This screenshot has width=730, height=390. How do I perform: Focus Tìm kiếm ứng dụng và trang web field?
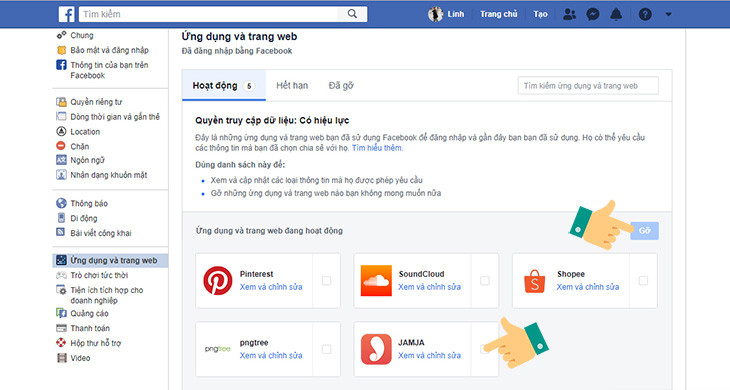588,86
